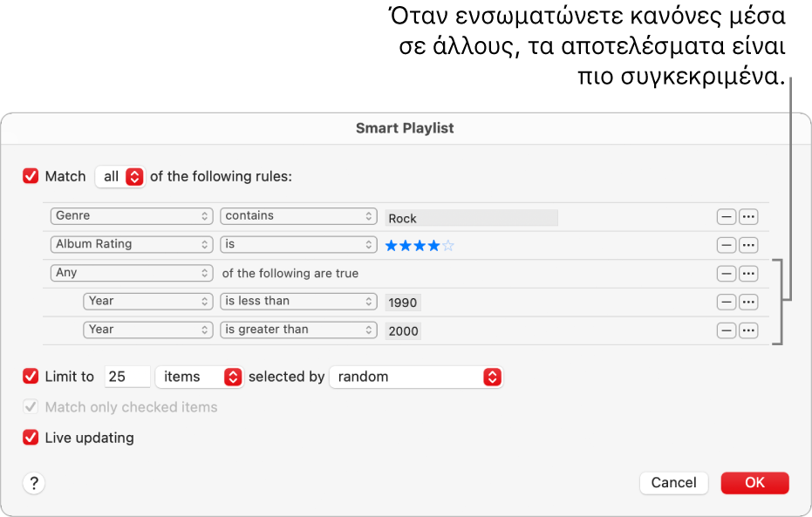Add a nested rule from the Genre row
The image size is (812, 517).
point(748,216)
